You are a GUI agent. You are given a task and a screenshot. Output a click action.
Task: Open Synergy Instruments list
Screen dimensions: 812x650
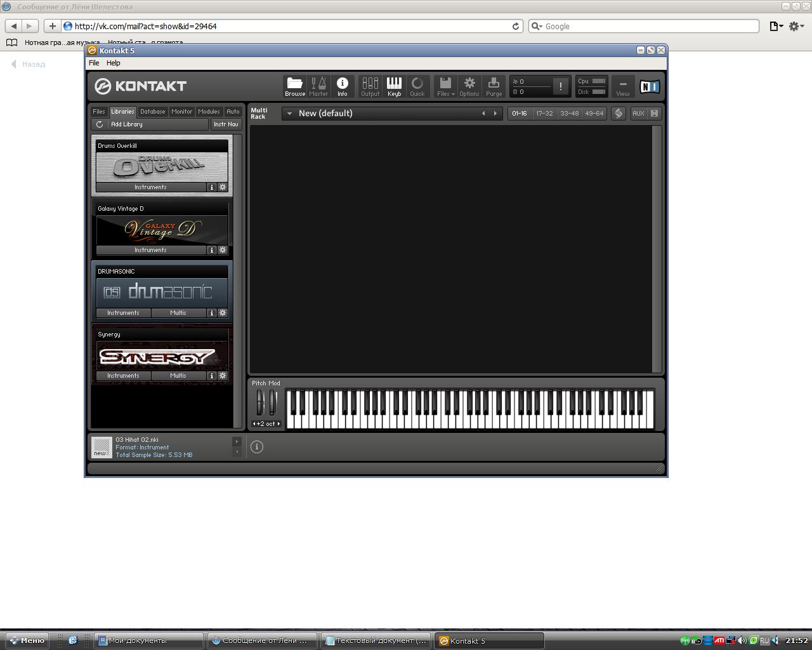[x=123, y=376]
